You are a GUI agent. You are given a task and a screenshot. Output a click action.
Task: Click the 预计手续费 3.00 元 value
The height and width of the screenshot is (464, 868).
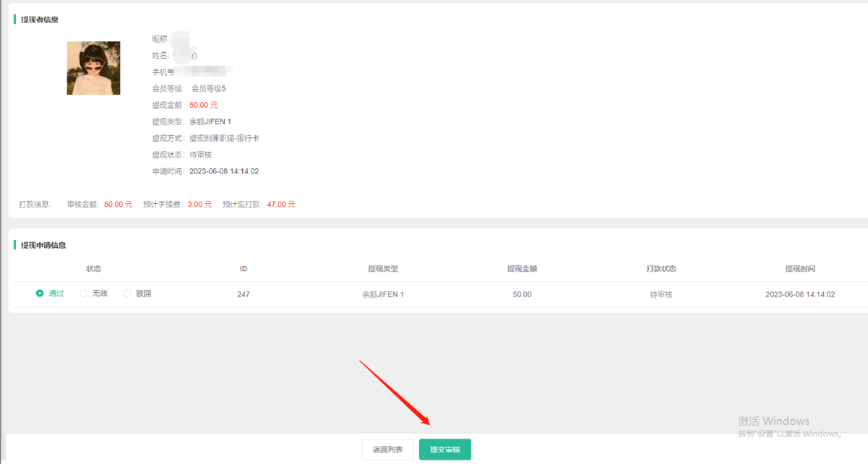(199, 205)
